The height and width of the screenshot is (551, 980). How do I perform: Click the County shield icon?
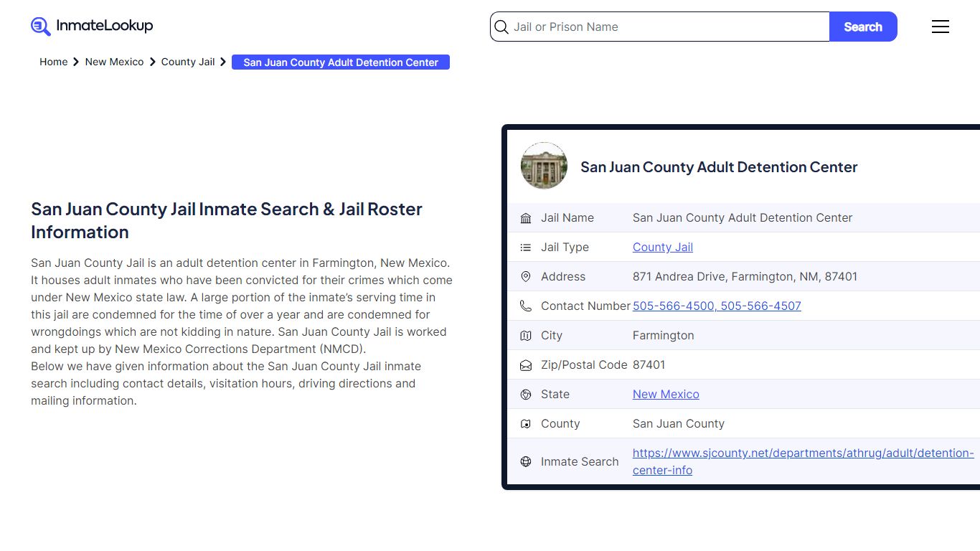526,424
